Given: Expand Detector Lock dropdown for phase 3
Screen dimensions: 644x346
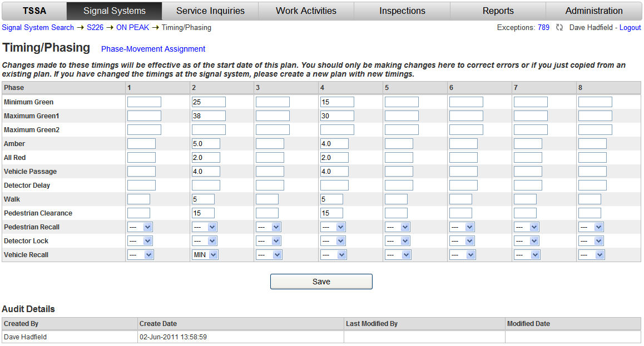Looking at the screenshot, I should [269, 241].
